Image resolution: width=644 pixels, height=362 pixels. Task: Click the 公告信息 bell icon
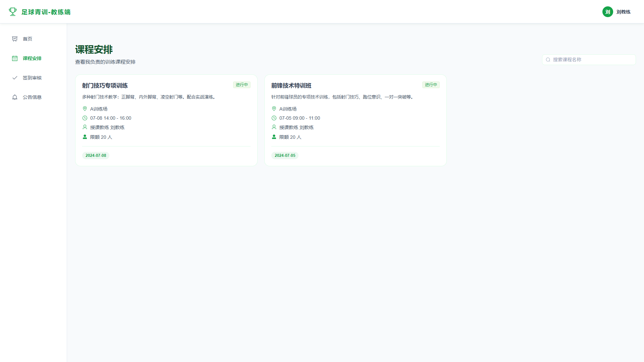(x=15, y=97)
